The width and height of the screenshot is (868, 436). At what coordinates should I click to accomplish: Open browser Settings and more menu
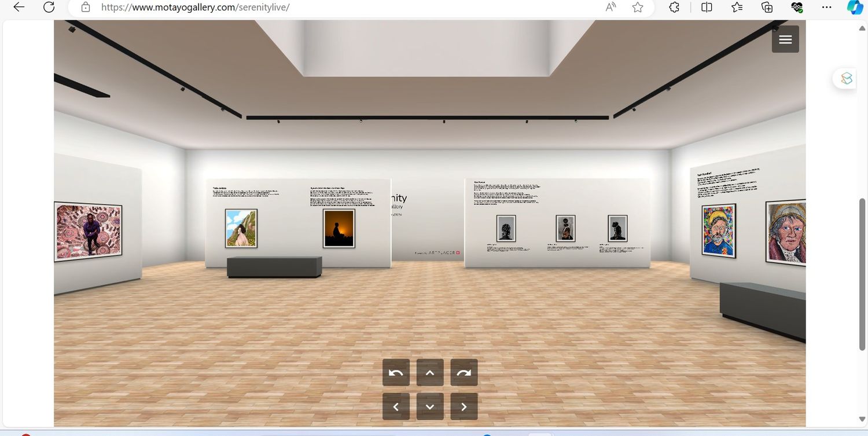tap(826, 7)
